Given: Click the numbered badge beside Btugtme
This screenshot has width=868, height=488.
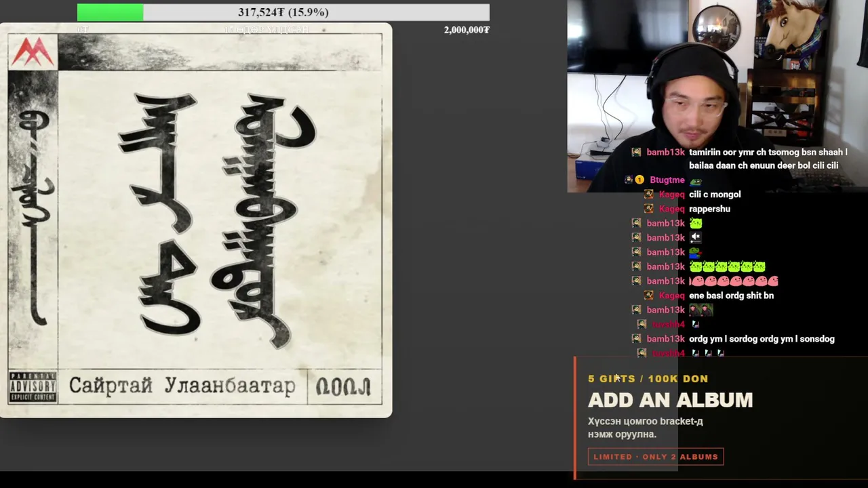Looking at the screenshot, I should click(639, 180).
